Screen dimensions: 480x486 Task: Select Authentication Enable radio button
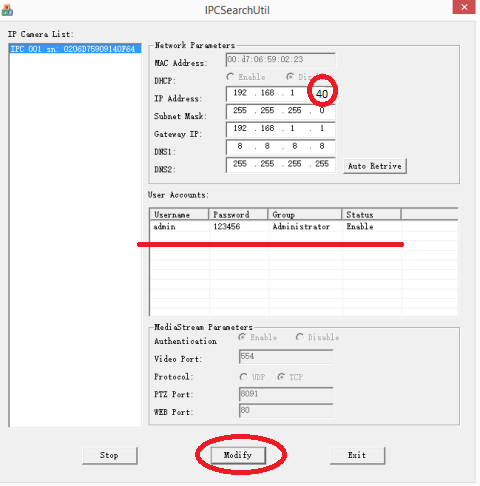tap(242, 337)
